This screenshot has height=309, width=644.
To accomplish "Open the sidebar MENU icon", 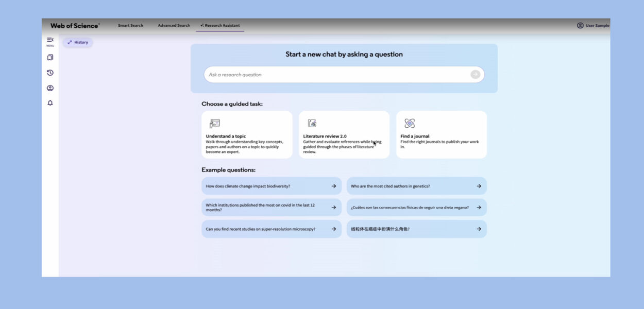I will (x=50, y=41).
